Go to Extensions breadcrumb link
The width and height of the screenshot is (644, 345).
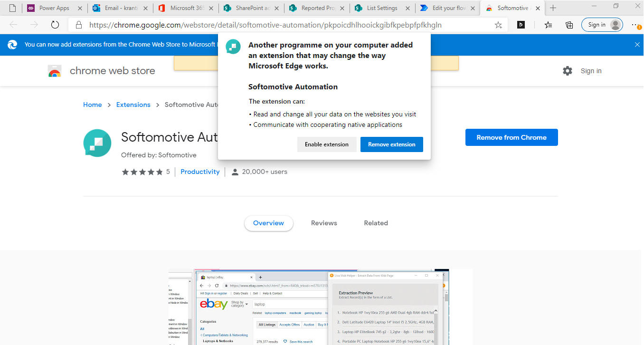(133, 105)
